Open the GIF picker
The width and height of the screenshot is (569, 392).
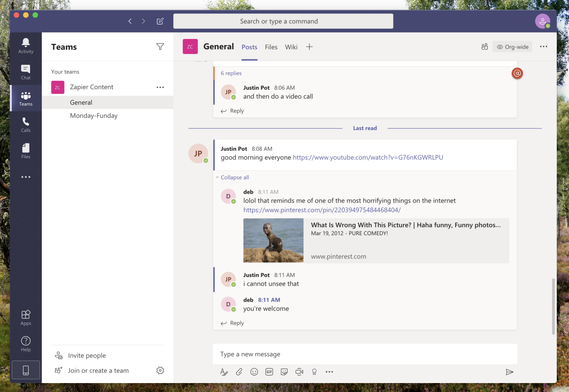click(x=269, y=372)
